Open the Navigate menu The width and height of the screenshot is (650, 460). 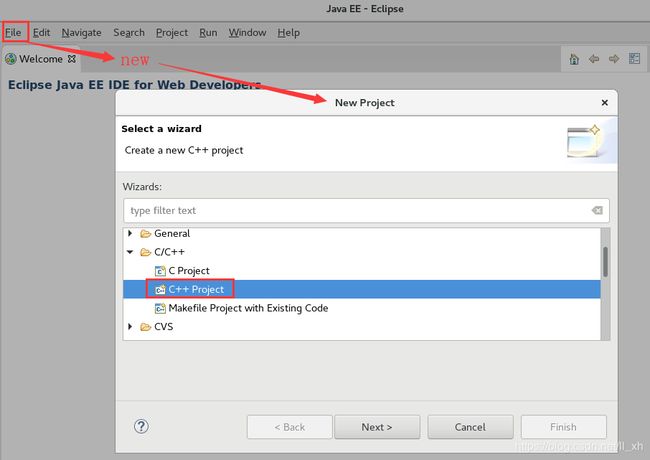pyautogui.click(x=81, y=32)
